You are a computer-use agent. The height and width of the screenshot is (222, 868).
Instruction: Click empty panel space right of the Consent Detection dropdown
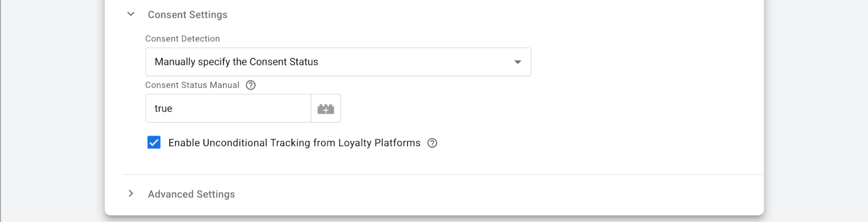coord(640,62)
